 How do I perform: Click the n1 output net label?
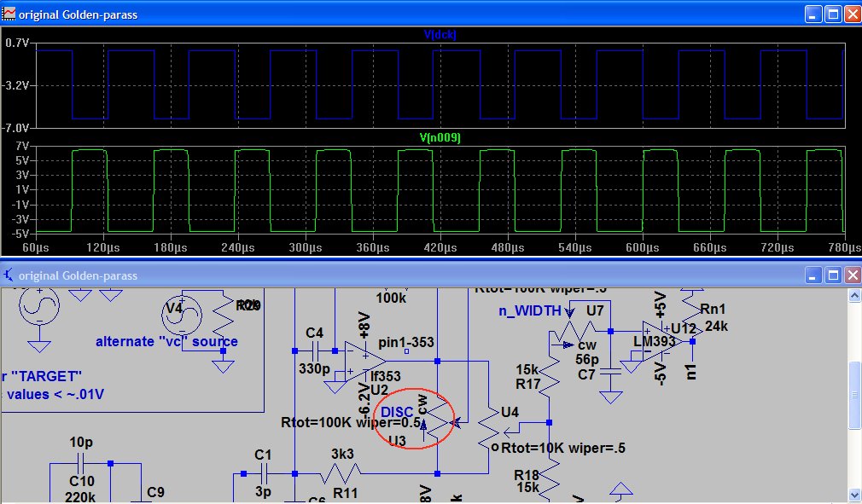691,372
